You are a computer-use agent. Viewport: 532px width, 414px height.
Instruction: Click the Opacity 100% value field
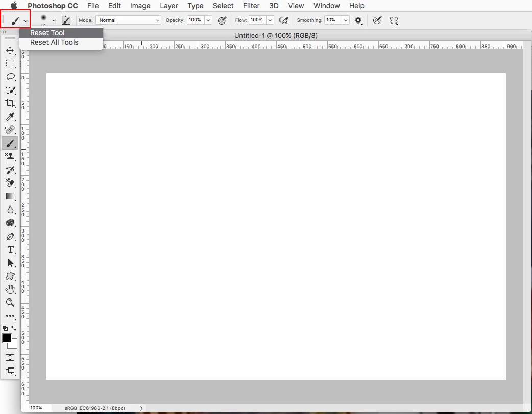196,20
